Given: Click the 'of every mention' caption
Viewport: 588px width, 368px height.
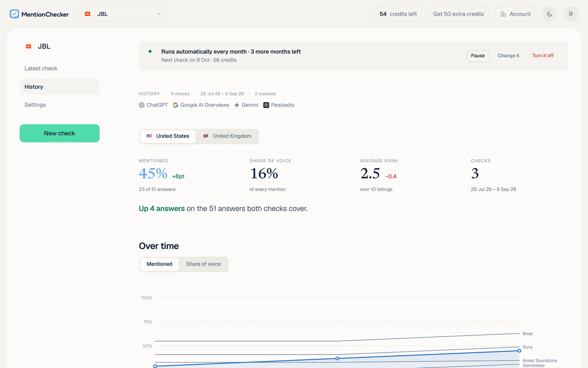Looking at the screenshot, I should click(x=268, y=189).
